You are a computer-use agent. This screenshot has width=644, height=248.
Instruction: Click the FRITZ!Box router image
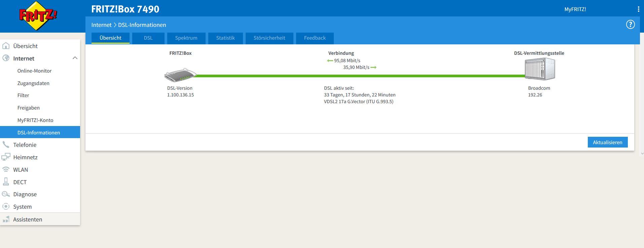point(180,75)
